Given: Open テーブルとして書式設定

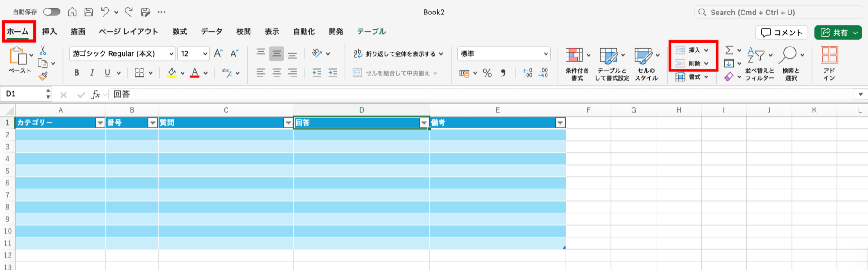Looking at the screenshot, I should pos(612,64).
